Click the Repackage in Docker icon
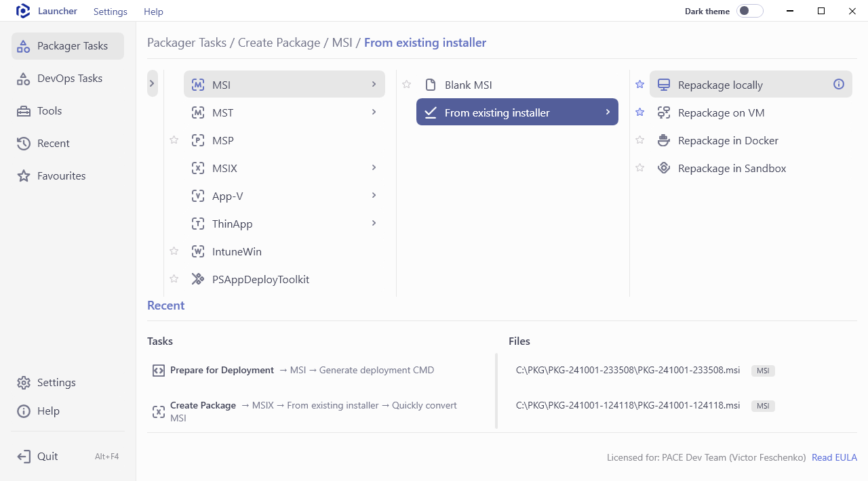 [664, 140]
